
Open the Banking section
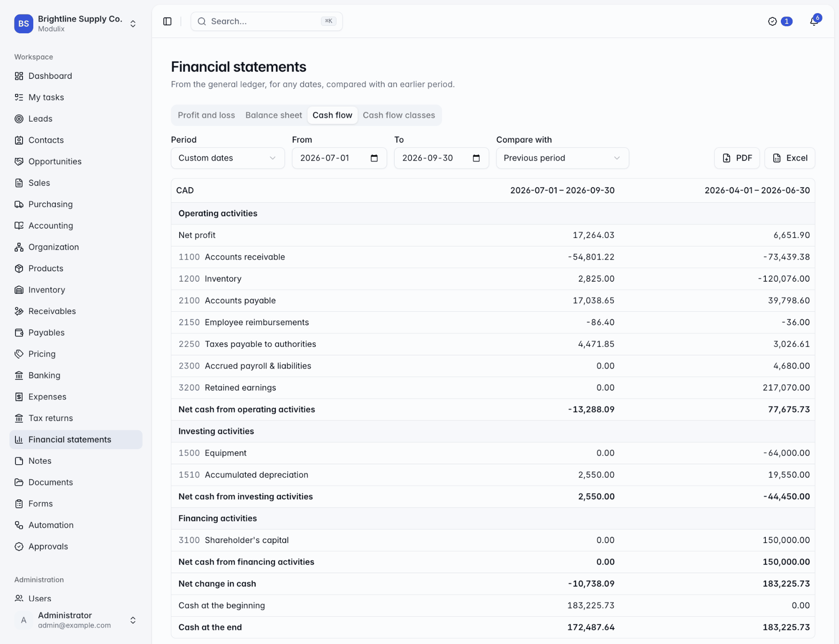(76, 376)
